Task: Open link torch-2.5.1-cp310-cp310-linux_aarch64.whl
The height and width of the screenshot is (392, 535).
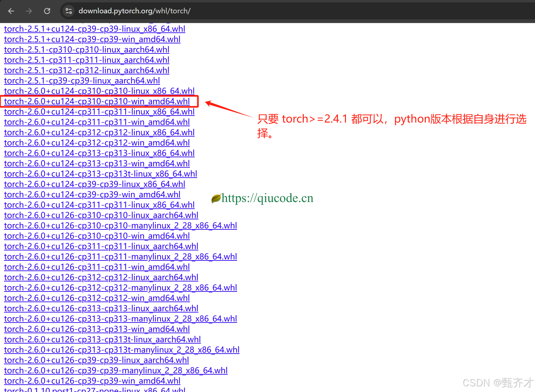Action: point(87,50)
